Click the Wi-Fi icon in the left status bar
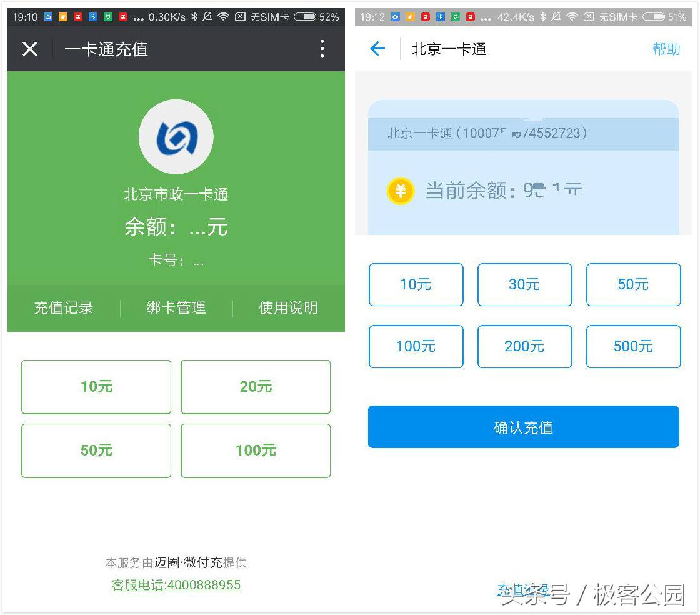The height and width of the screenshot is (615, 700). 222,17
